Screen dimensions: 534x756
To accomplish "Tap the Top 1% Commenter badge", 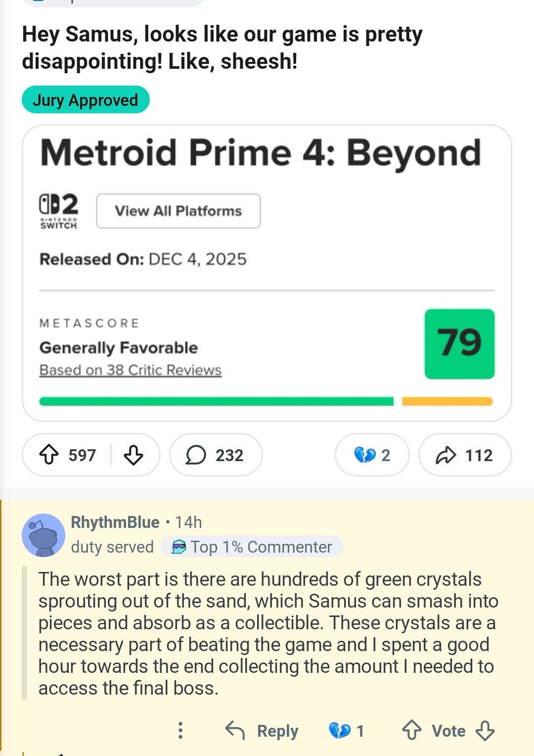I will (x=252, y=547).
